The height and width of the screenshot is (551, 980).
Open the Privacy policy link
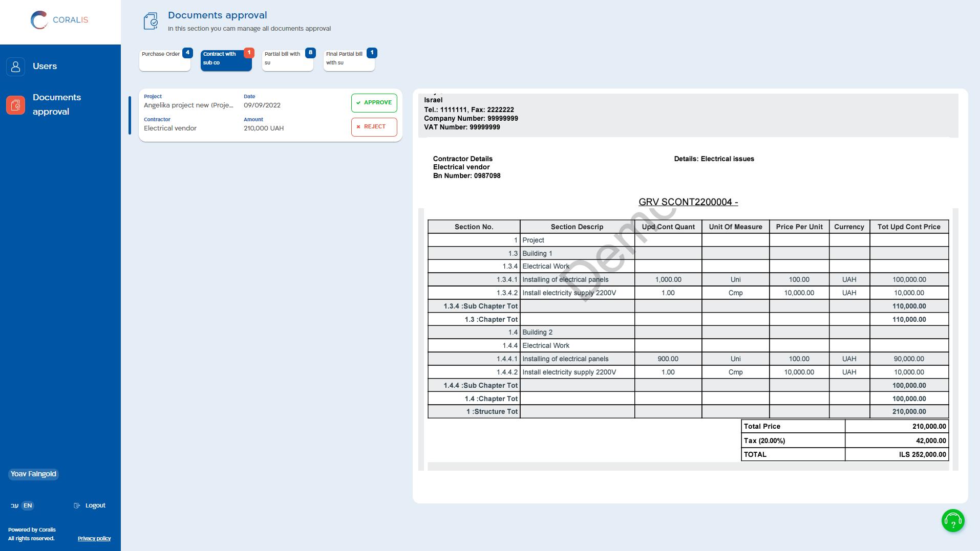(x=94, y=538)
